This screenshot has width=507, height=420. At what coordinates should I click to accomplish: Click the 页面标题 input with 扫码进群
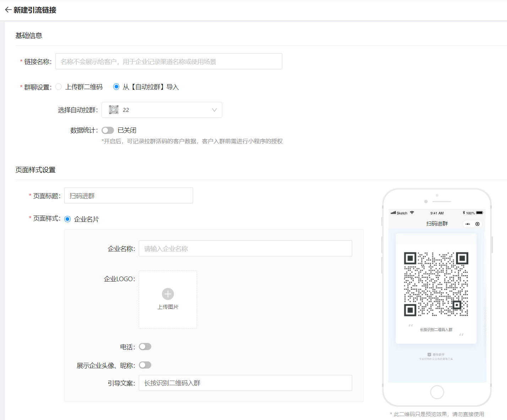pyautogui.click(x=129, y=196)
